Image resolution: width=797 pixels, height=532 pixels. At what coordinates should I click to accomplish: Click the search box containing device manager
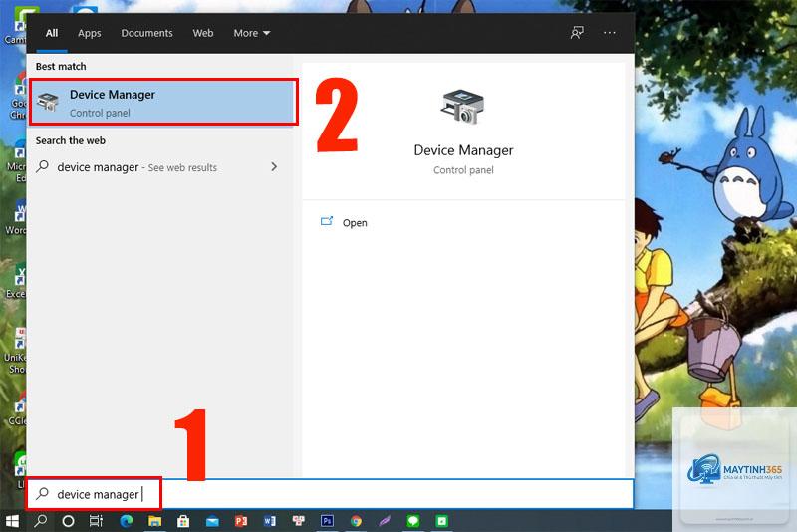331,494
